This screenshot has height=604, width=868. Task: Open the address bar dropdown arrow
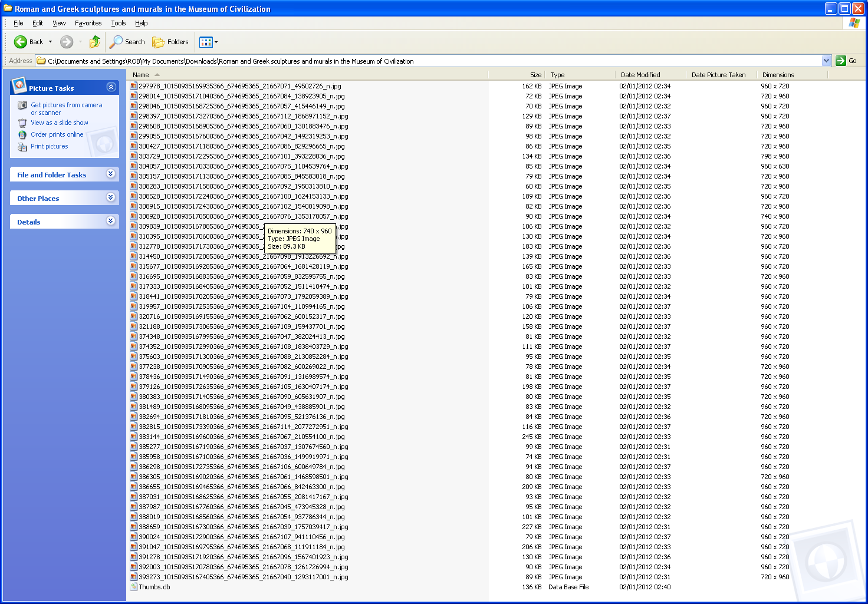click(x=826, y=61)
